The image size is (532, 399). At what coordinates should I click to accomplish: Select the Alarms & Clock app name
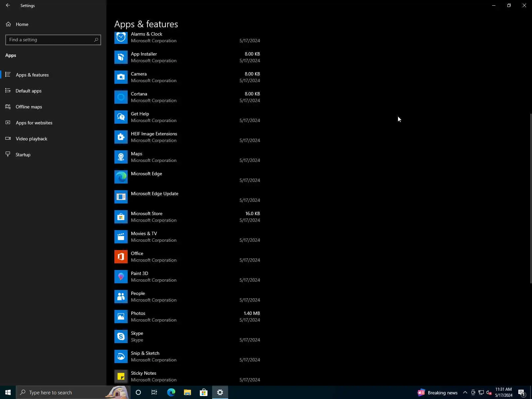point(147,34)
